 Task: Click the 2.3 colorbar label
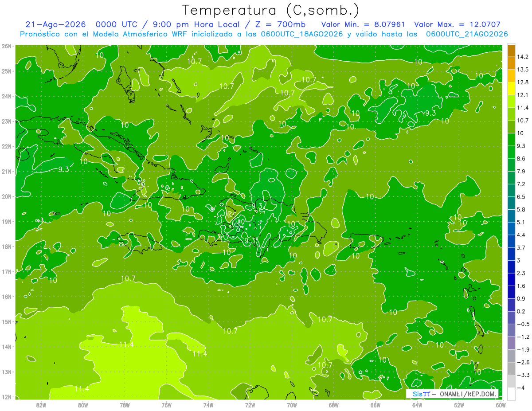pyautogui.click(x=521, y=273)
